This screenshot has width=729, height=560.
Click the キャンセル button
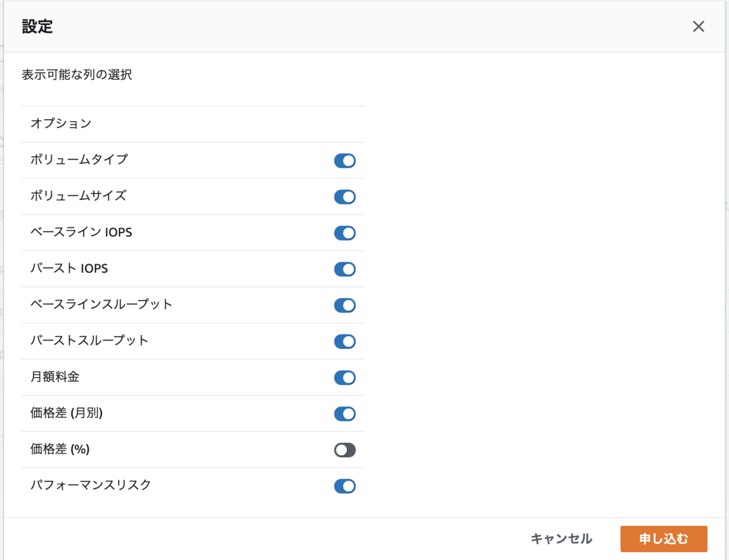(561, 539)
